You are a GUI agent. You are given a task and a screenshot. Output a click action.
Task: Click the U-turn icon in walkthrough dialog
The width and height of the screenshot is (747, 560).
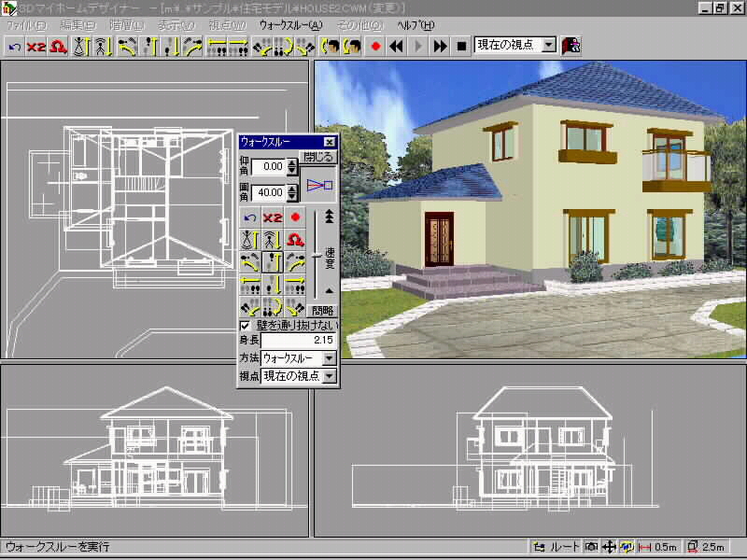click(273, 307)
